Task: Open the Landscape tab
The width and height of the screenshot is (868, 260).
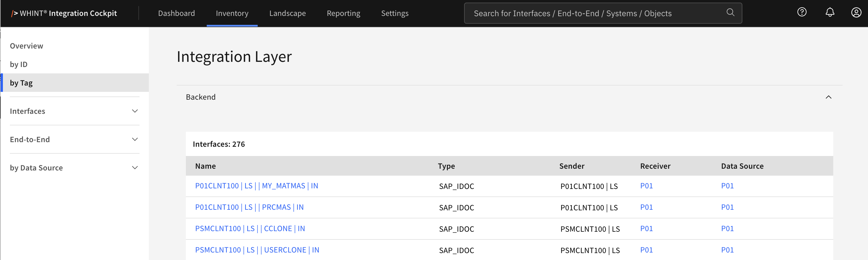Action: coord(287,14)
